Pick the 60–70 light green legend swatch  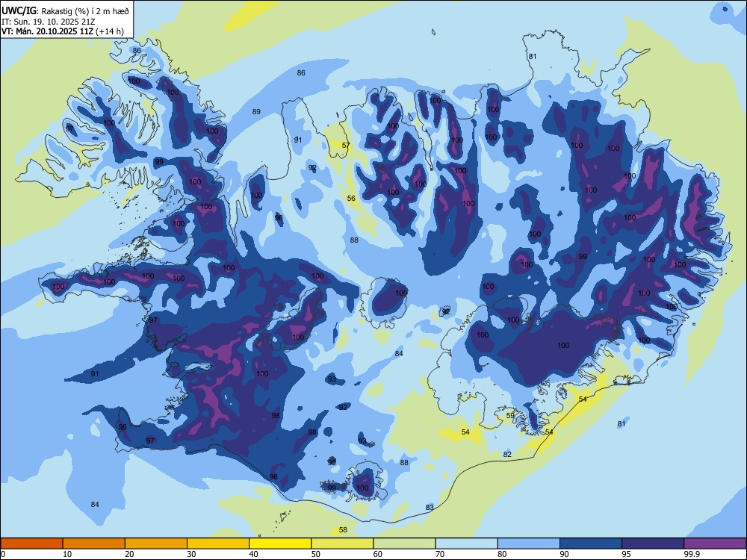[404, 544]
